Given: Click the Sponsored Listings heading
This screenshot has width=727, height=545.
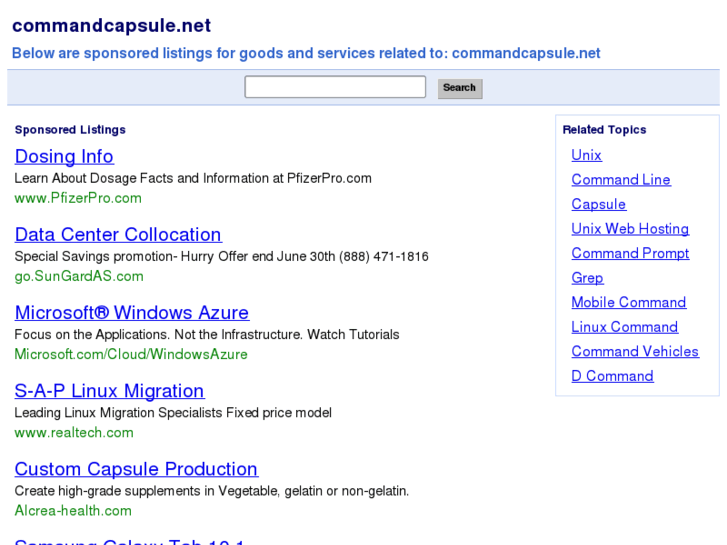Looking at the screenshot, I should point(70,130).
